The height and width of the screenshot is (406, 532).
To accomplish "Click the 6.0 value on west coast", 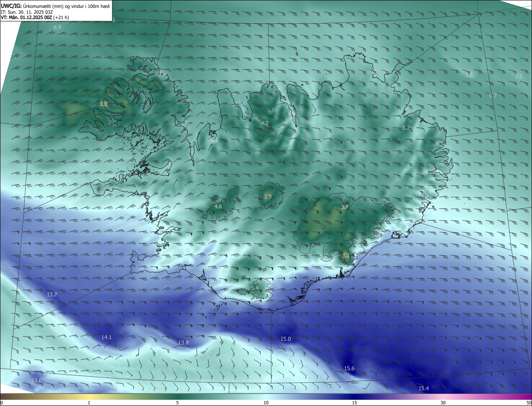I will (98, 190).
